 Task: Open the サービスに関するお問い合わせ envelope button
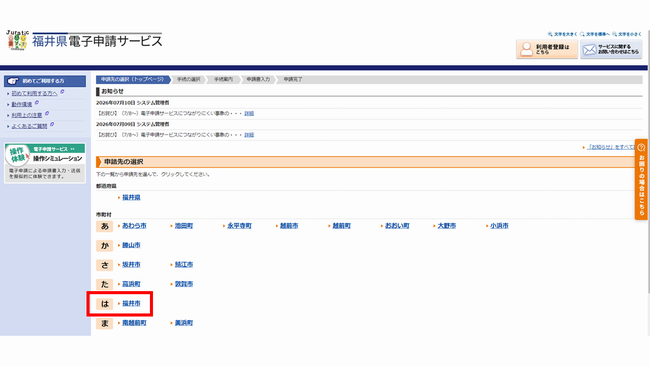click(611, 49)
